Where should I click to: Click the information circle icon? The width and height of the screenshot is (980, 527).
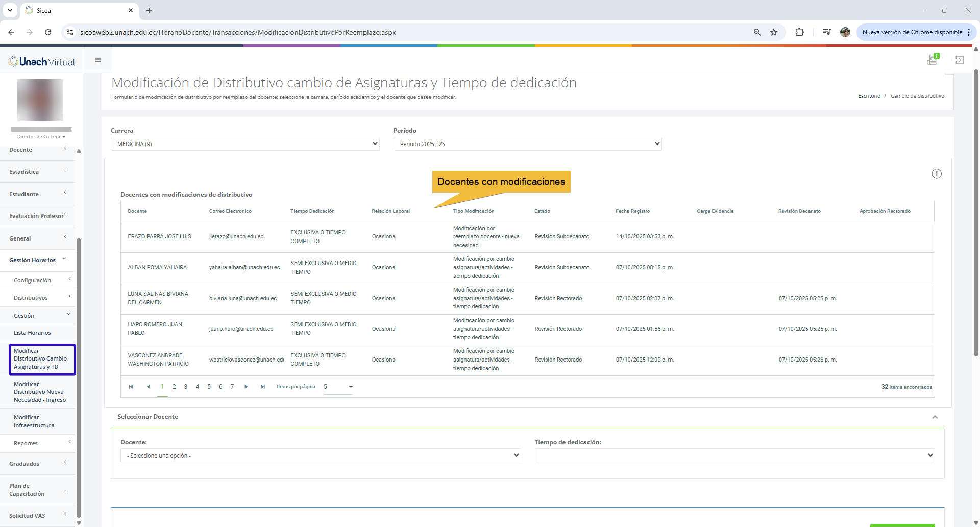coord(936,174)
